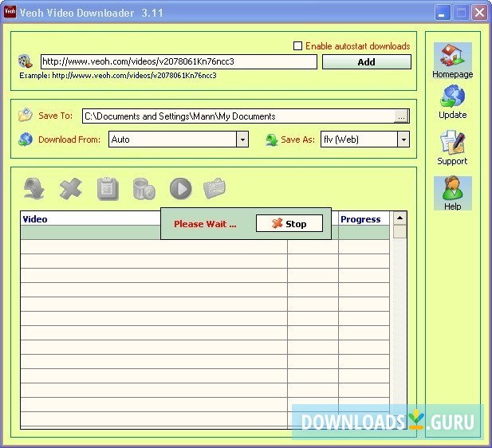Screen dimensions: 492x448
Task: Minimize the Veoh Video Downloader window
Action: 442,13
